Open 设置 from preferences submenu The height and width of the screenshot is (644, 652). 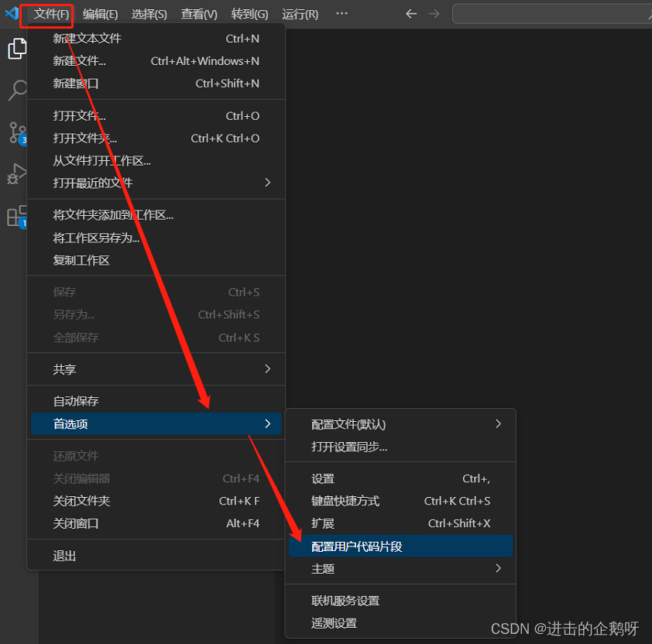pyautogui.click(x=400, y=478)
